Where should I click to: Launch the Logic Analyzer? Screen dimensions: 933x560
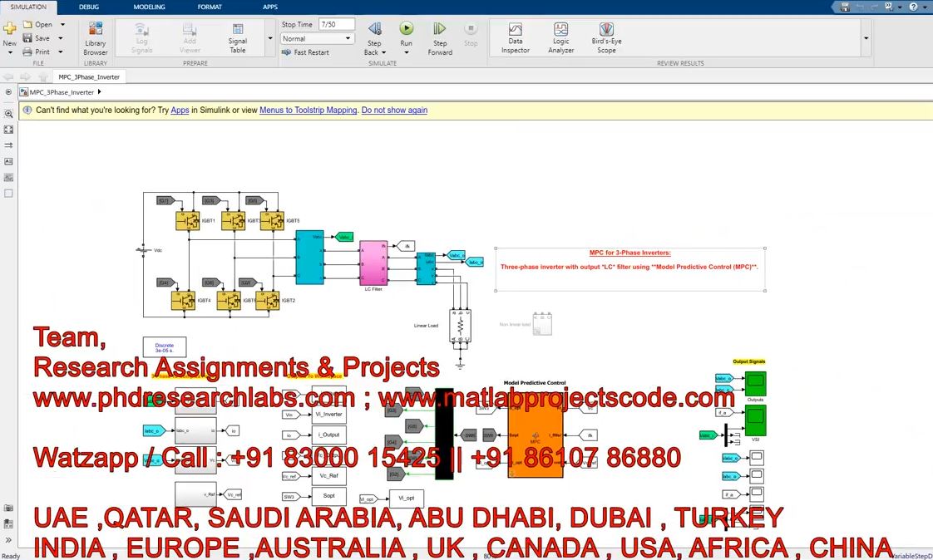click(560, 38)
